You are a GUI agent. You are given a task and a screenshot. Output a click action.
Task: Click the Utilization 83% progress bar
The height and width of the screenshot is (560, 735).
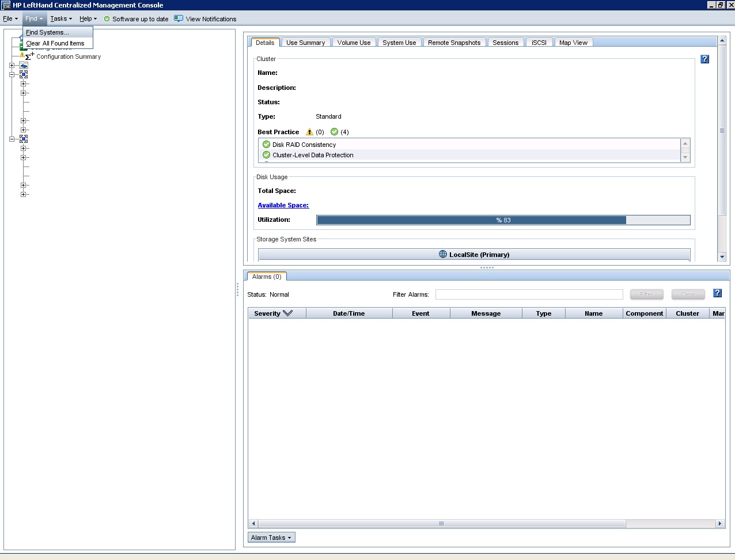coord(503,220)
